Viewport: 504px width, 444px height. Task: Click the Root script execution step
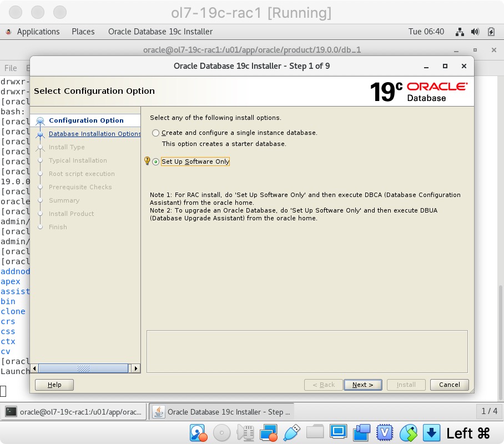[82, 174]
